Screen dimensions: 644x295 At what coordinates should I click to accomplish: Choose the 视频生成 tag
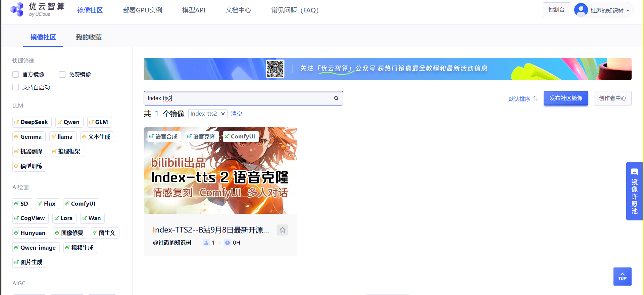click(80, 248)
